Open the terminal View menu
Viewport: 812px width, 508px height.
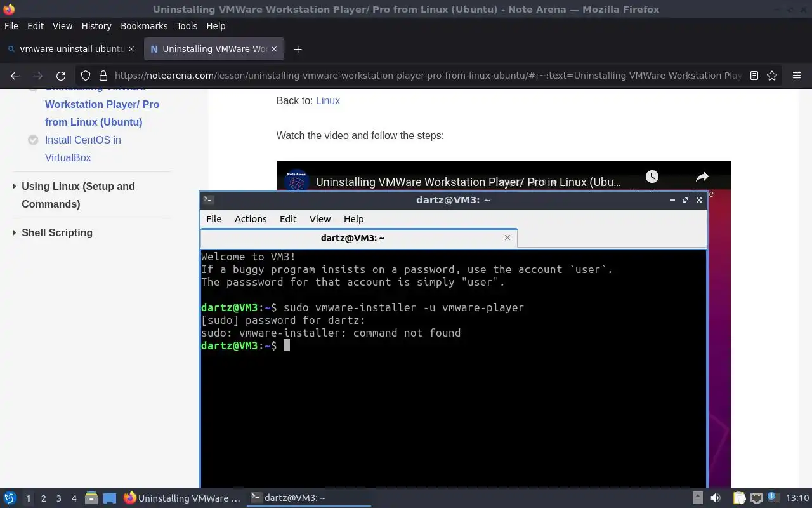[x=320, y=218]
